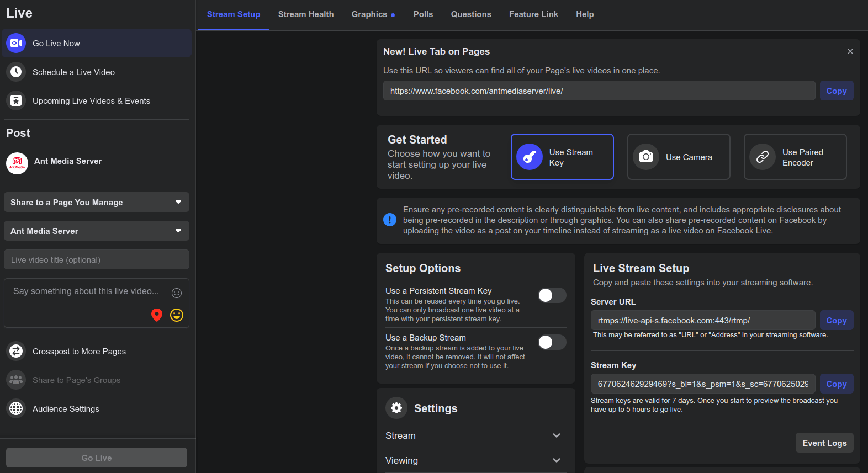
Task: Open the emoji picker in description box
Action: pyautogui.click(x=177, y=293)
